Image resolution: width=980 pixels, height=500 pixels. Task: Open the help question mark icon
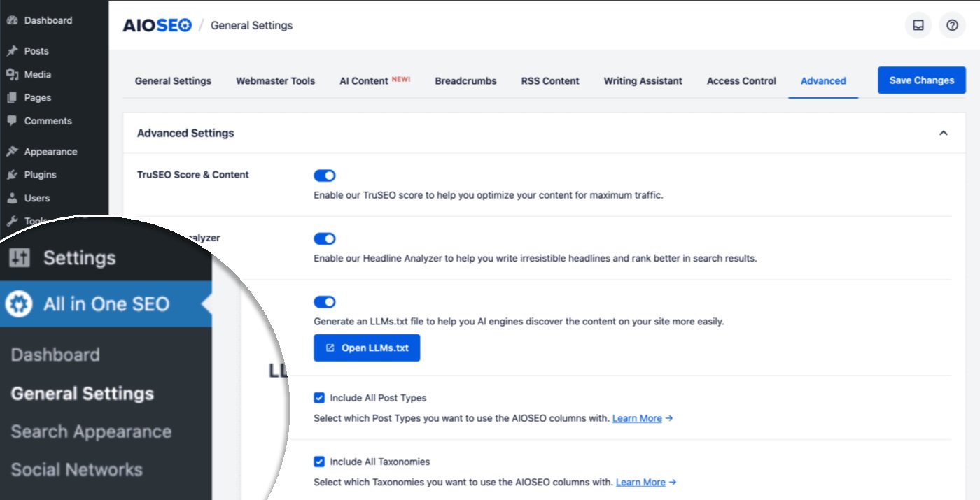pyautogui.click(x=952, y=25)
